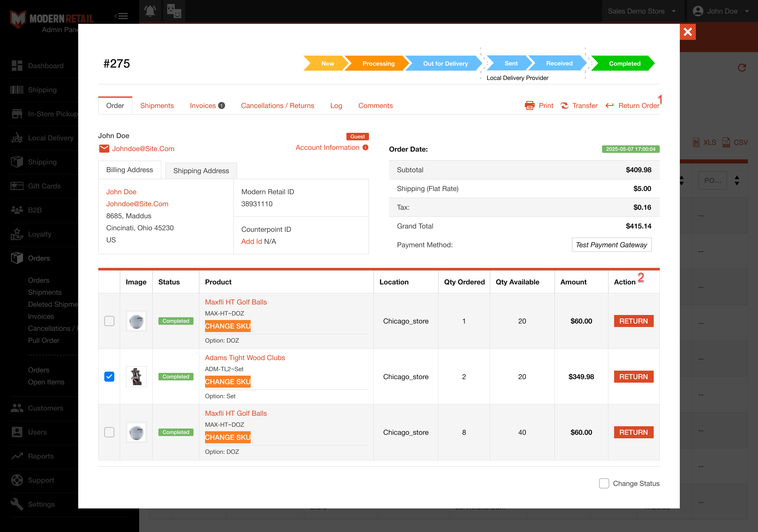
Task: Open the notification bell
Action: click(150, 11)
